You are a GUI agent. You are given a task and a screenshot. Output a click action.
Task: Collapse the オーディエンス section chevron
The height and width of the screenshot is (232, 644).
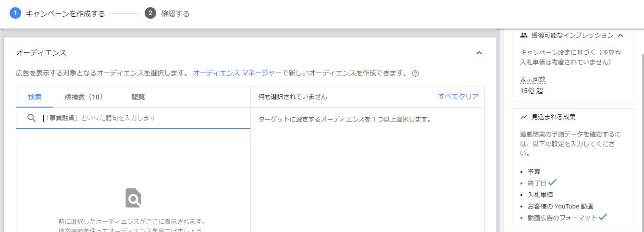pos(479,53)
